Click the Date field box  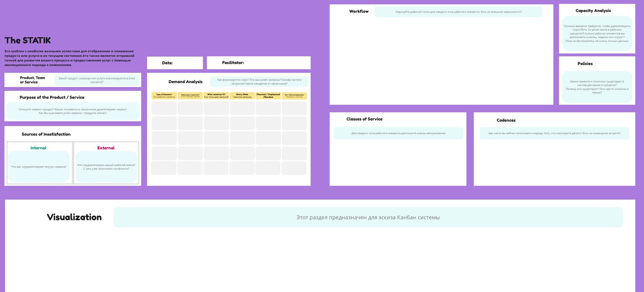pos(175,63)
